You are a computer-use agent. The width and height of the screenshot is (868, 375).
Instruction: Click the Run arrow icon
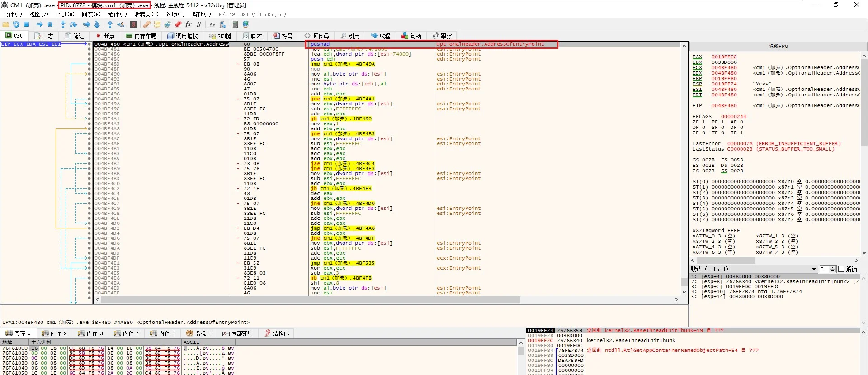[40, 24]
